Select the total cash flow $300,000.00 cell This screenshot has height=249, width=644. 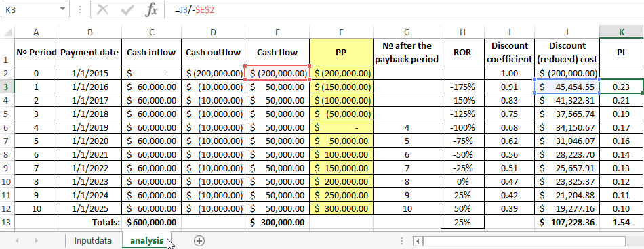point(278,223)
